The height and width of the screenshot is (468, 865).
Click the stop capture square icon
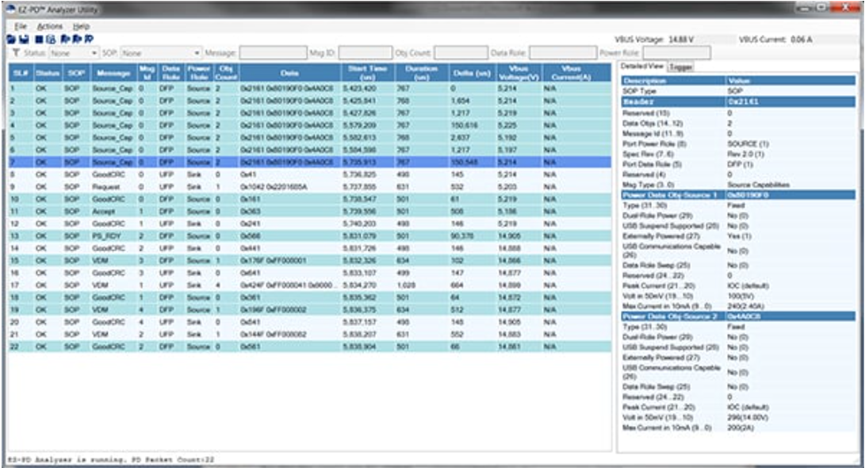coord(37,38)
